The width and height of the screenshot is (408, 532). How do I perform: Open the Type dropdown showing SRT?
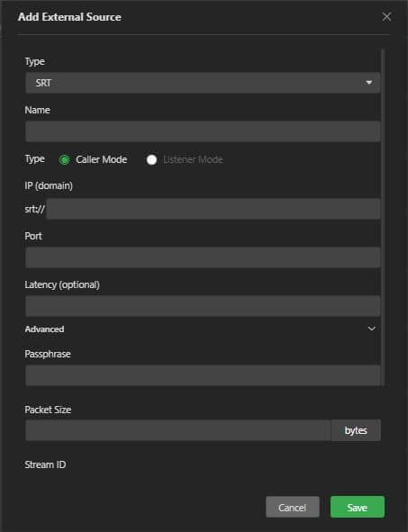(203, 83)
